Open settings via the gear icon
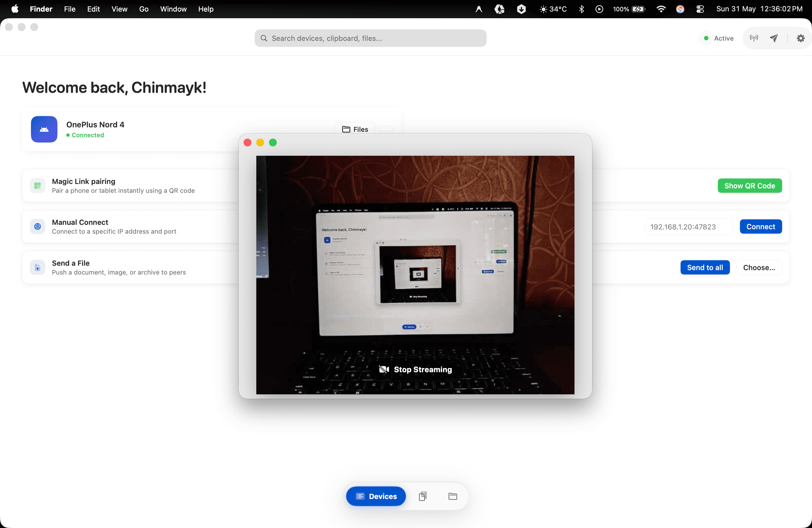Viewport: 812px width, 528px height. pyautogui.click(x=800, y=38)
